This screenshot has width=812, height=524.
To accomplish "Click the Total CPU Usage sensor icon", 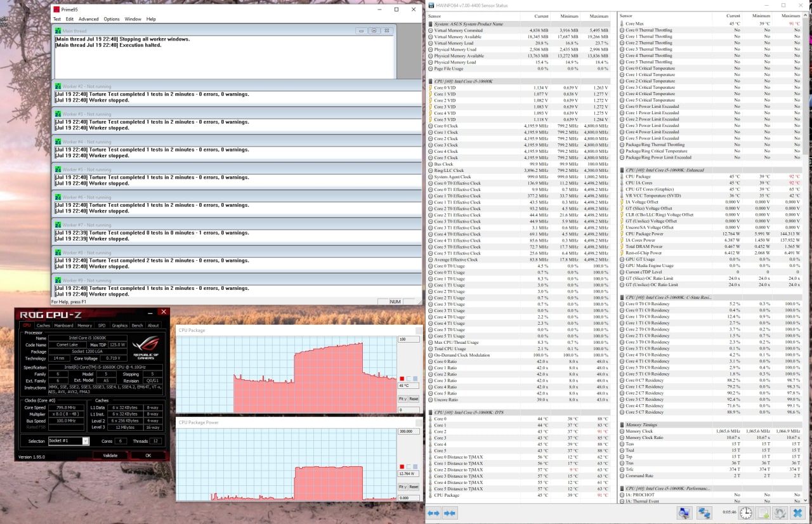I will [431, 349].
